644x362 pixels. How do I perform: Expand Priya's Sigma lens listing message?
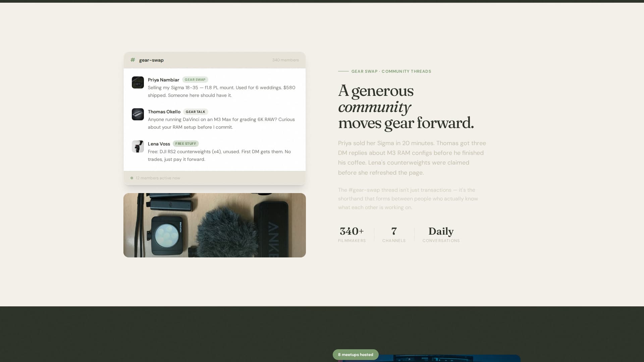point(221,91)
